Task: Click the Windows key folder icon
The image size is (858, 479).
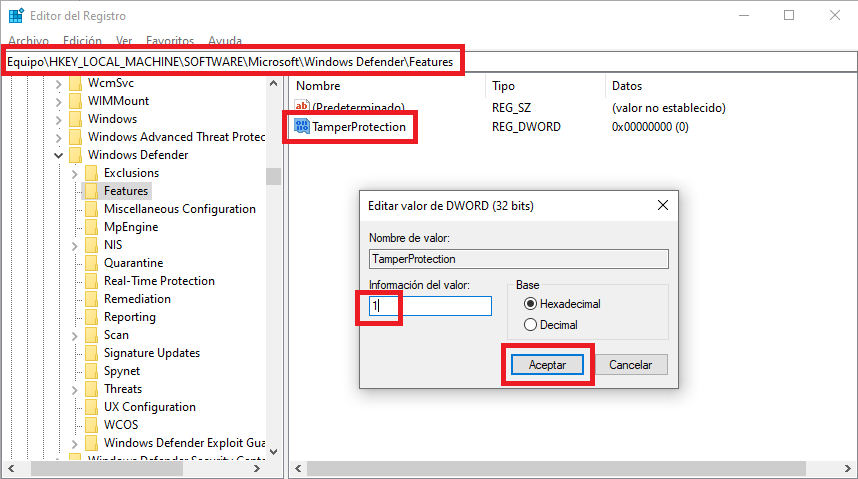Action: [x=76, y=119]
